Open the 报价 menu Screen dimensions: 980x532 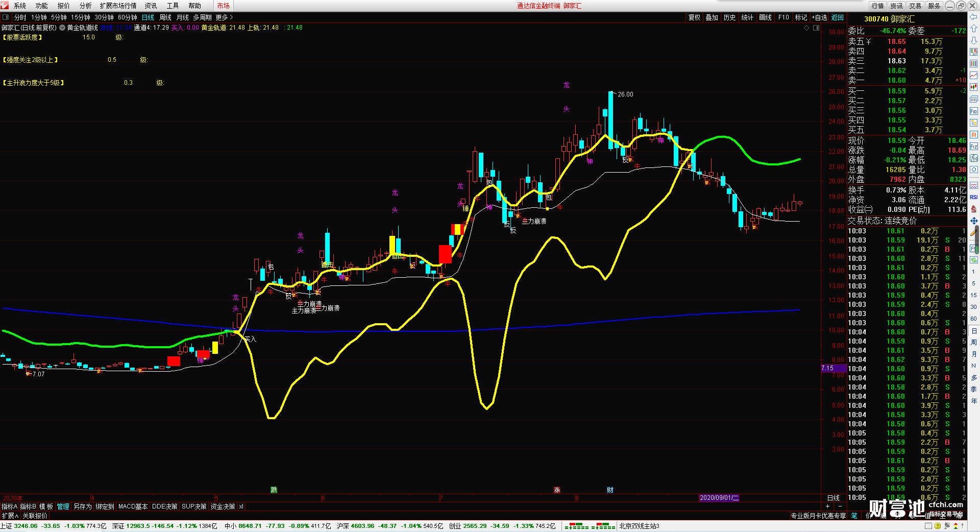[64, 6]
